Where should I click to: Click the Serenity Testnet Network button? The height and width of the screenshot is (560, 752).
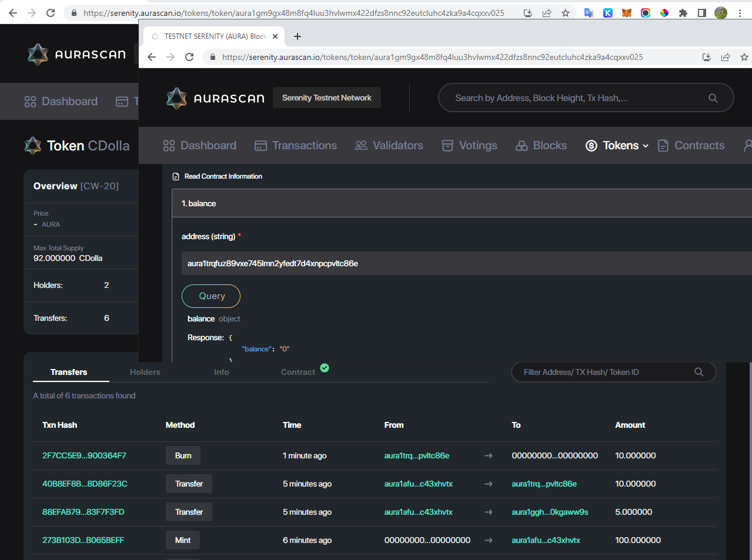327,98
